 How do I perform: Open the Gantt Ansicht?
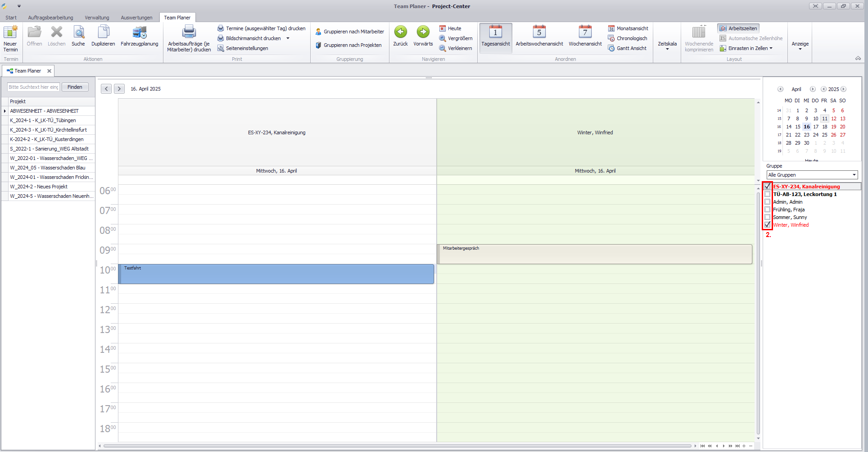[x=627, y=48]
